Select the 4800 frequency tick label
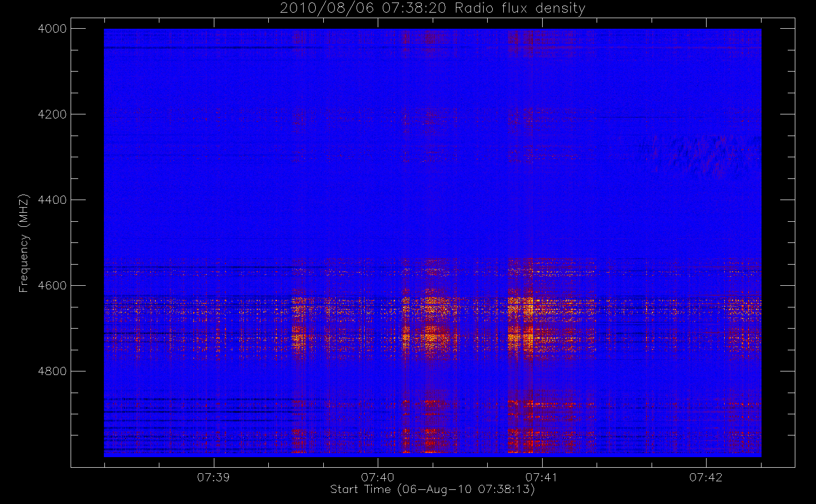The height and width of the screenshot is (504, 816). [52, 371]
